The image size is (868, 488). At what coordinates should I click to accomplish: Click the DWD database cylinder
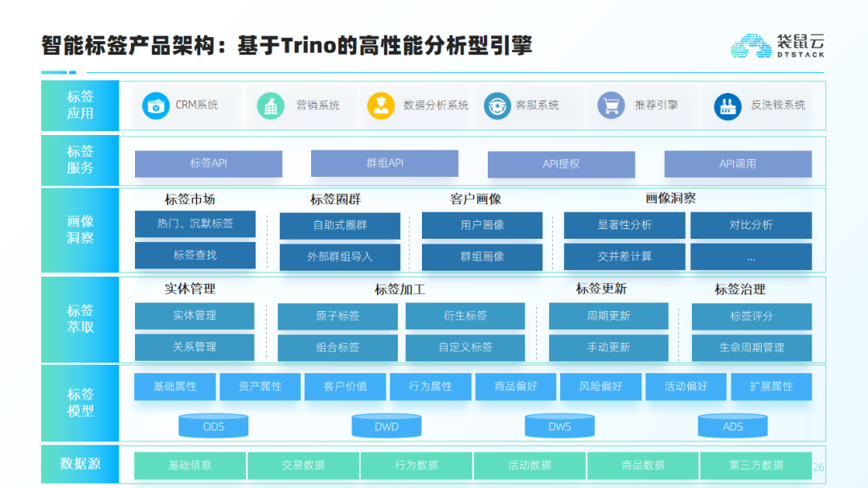click(x=387, y=426)
